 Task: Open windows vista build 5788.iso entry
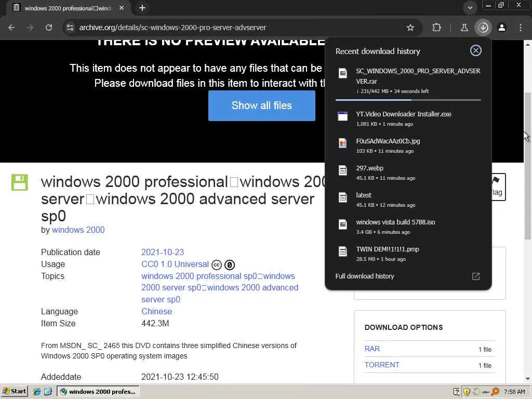pyautogui.click(x=408, y=227)
